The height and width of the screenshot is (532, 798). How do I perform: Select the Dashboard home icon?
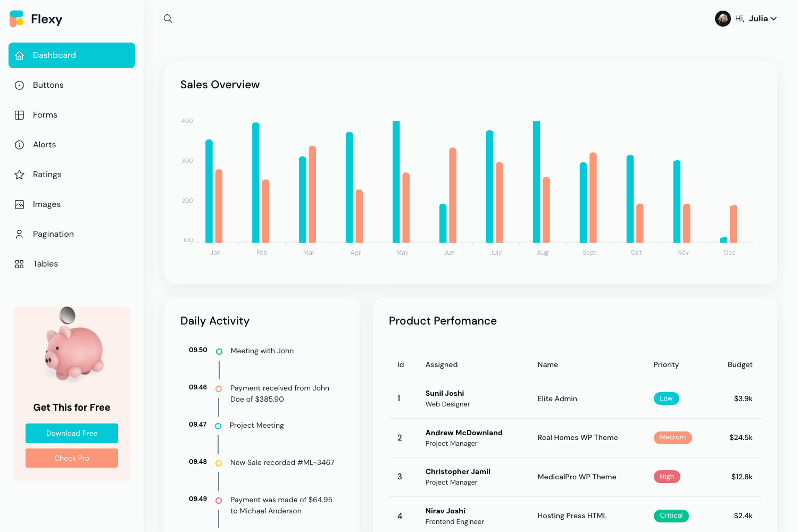point(20,55)
